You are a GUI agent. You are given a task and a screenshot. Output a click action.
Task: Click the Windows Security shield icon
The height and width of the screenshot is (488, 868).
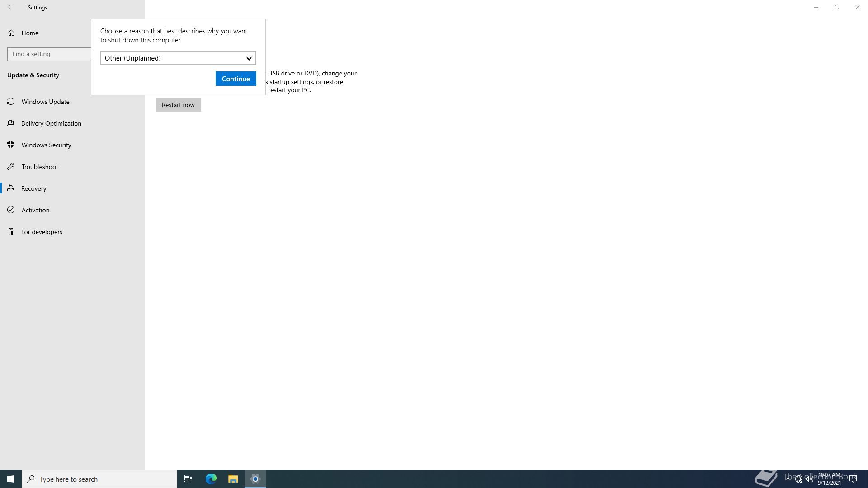11,145
